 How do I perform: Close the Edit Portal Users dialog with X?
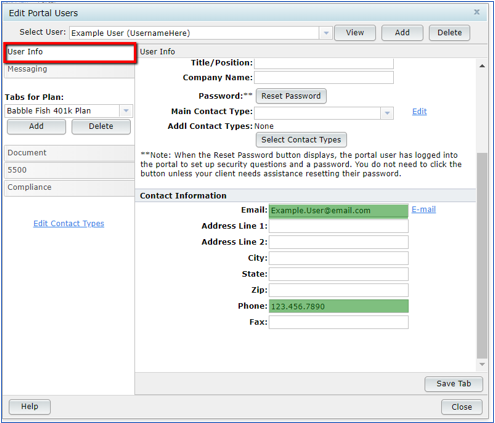(x=477, y=12)
